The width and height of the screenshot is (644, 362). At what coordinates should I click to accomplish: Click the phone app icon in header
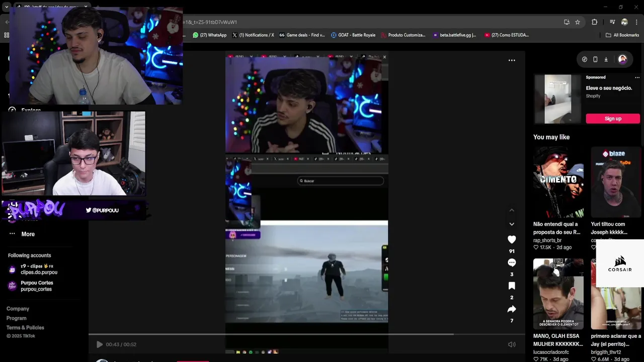(x=595, y=59)
